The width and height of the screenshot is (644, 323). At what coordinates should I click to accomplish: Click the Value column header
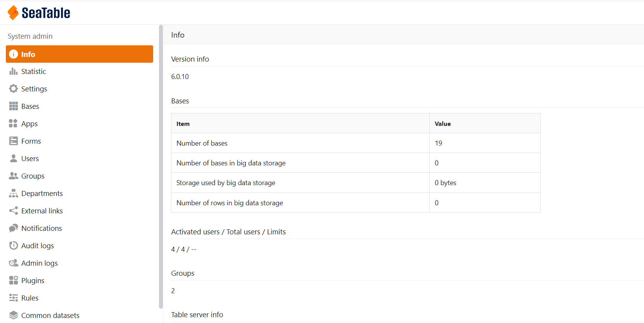pos(442,124)
